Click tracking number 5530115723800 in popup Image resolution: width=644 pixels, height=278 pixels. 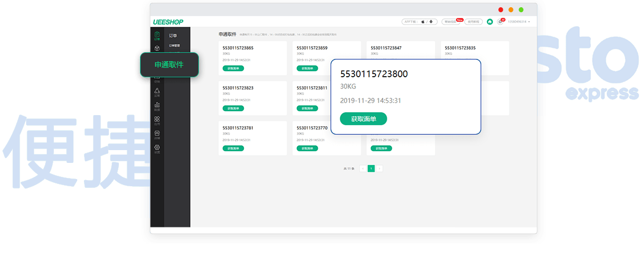(374, 75)
